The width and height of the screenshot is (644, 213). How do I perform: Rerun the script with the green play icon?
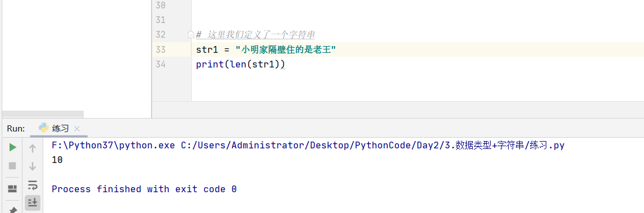tap(13, 147)
